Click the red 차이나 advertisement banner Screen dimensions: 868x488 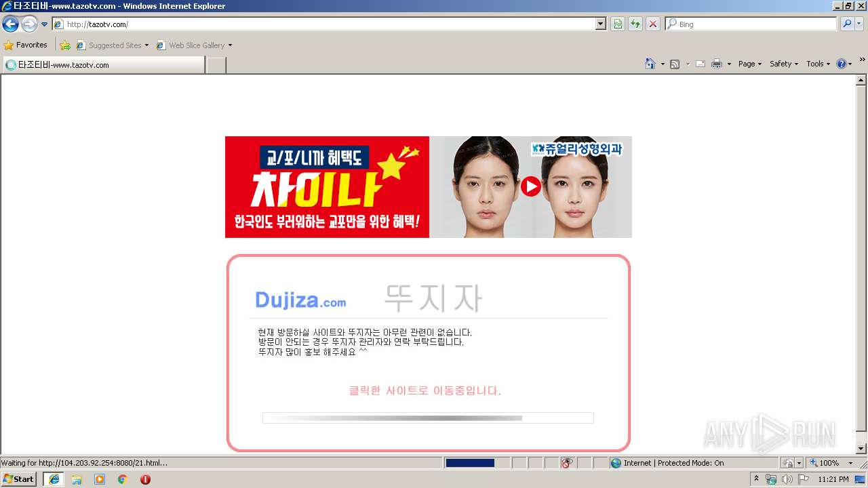point(327,187)
